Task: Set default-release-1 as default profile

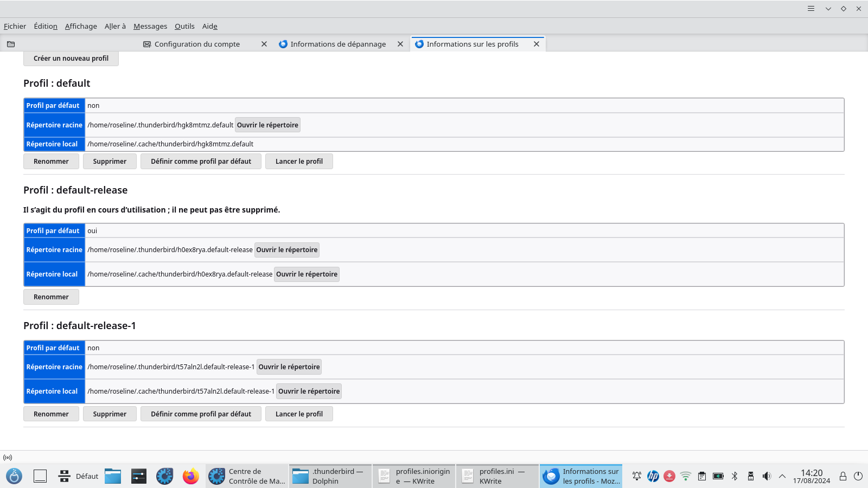Action: pyautogui.click(x=201, y=414)
